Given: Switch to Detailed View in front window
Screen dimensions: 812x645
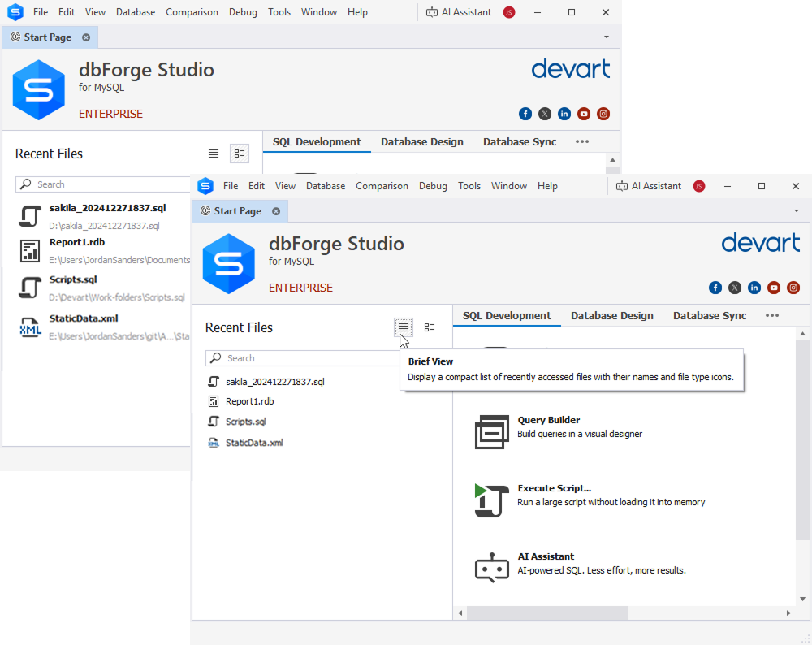Looking at the screenshot, I should tap(430, 327).
